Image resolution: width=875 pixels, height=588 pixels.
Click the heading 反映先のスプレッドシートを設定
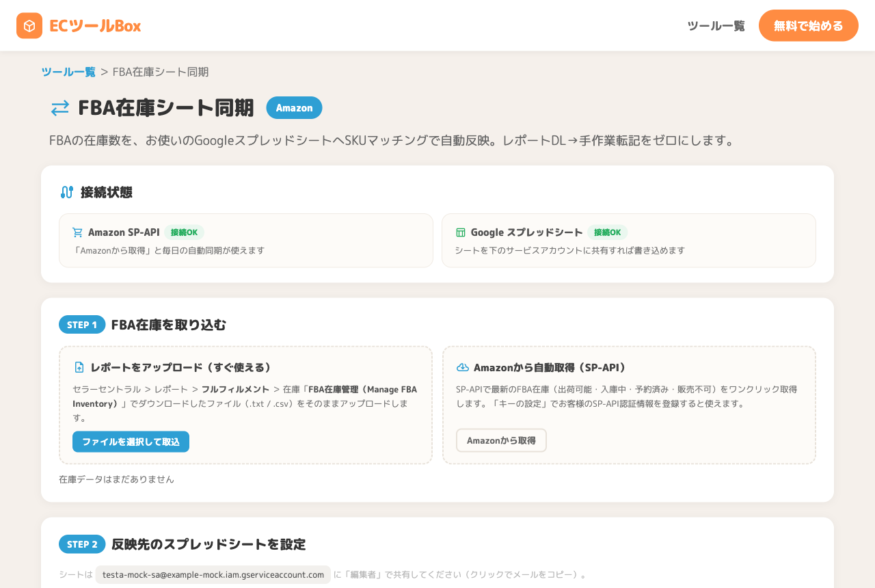(208, 544)
